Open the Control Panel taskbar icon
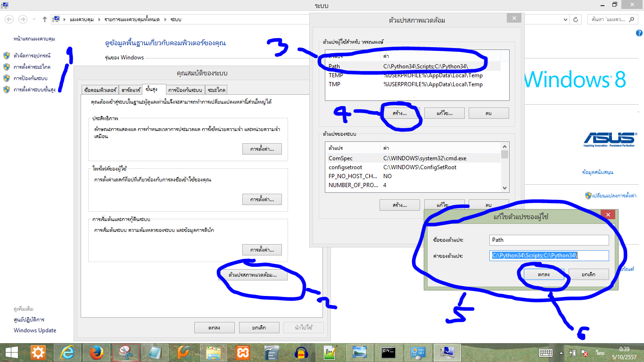This screenshot has height=362, width=644. (x=418, y=352)
